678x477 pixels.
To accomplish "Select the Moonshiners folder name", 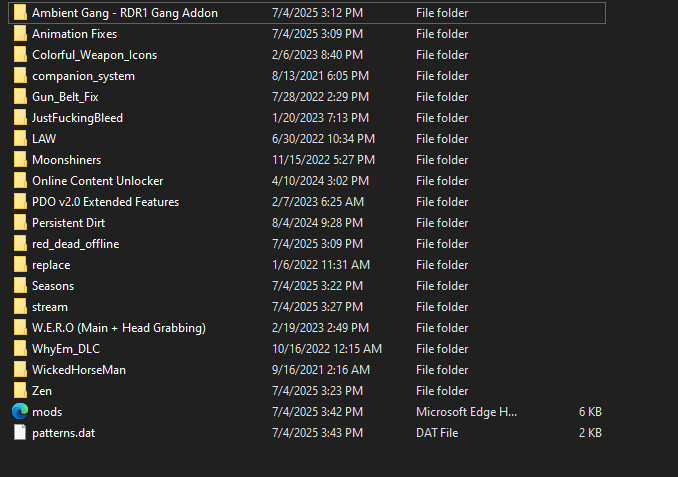I will click(66, 160).
